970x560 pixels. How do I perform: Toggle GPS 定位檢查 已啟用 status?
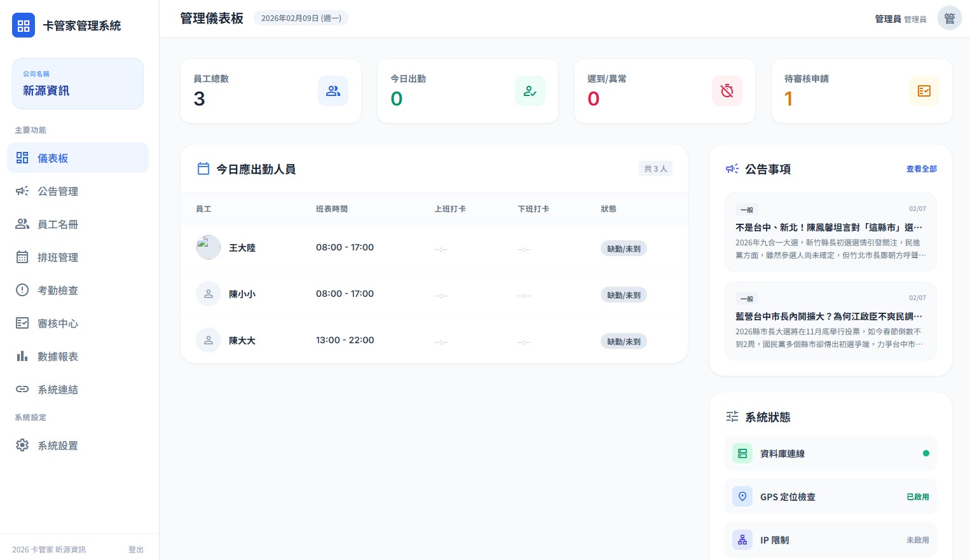coord(917,497)
